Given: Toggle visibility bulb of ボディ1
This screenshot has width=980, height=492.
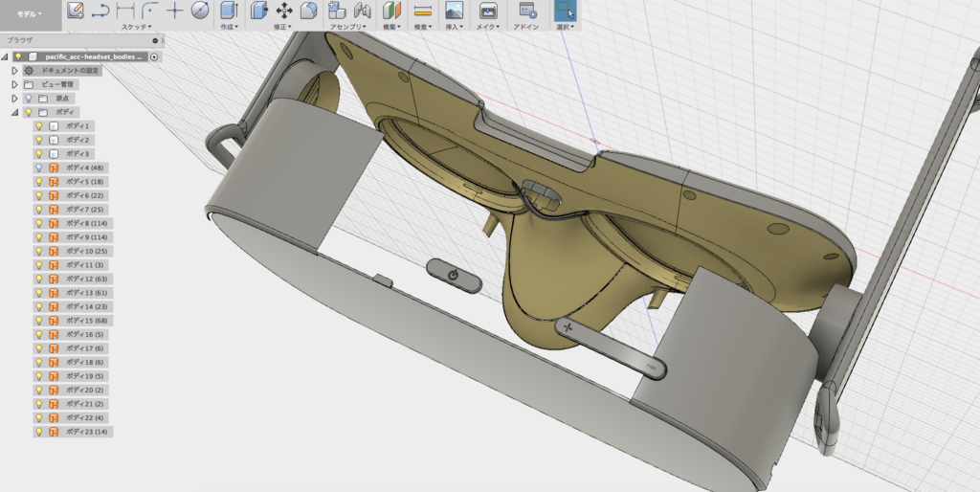Looking at the screenshot, I should (38, 125).
